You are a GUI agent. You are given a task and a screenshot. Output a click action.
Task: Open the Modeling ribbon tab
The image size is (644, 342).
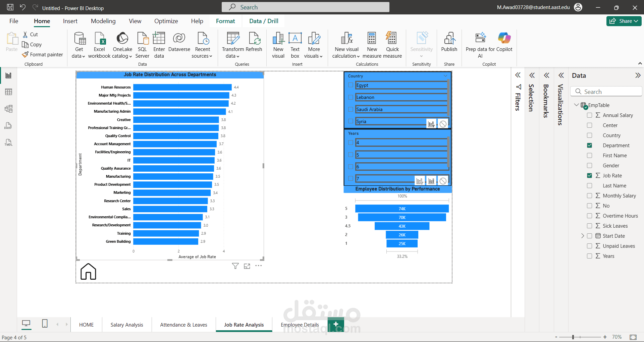tap(103, 21)
